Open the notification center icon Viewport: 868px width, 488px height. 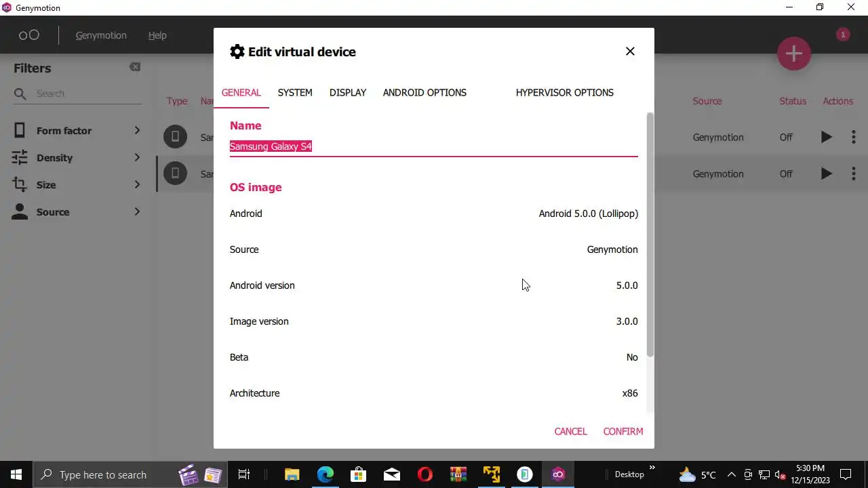tap(846, 474)
